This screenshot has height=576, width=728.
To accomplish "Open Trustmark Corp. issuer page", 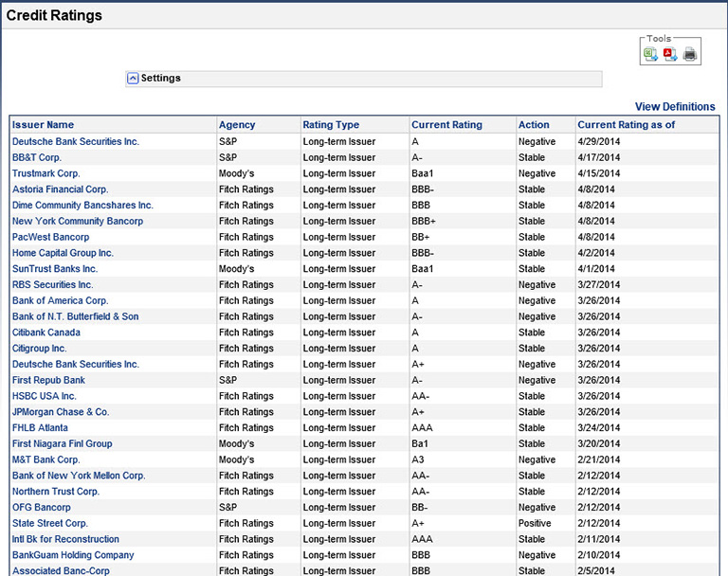I will pos(46,173).
